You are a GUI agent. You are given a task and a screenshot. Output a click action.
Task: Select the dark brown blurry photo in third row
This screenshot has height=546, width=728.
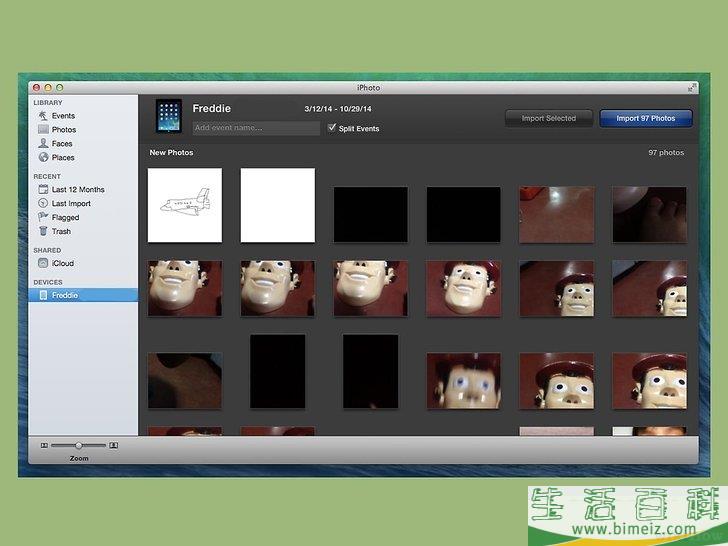point(185,381)
